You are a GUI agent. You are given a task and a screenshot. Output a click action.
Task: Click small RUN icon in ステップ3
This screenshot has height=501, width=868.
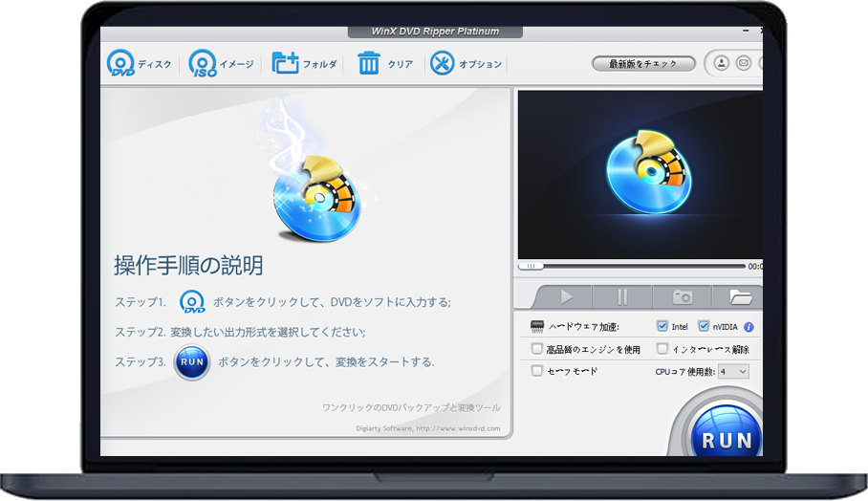(192, 362)
